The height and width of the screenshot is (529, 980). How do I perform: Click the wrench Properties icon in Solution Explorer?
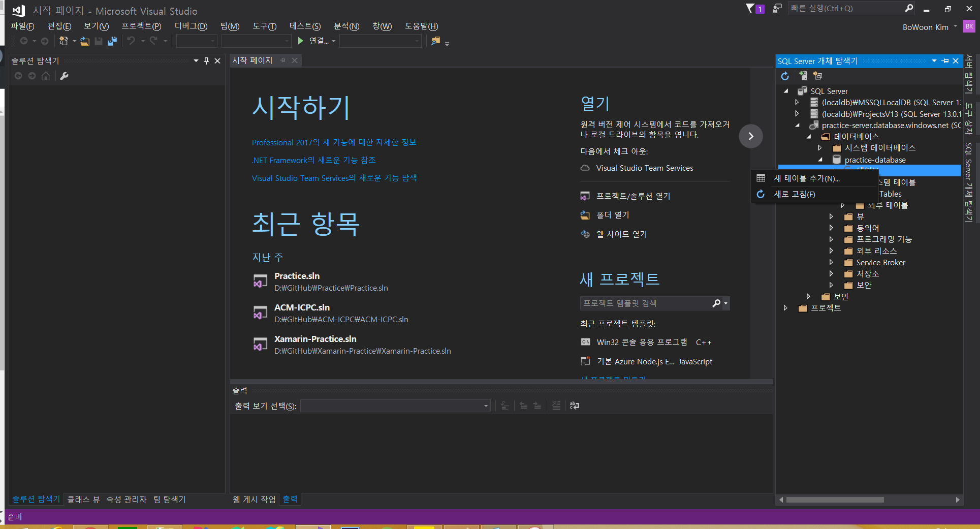click(x=64, y=76)
